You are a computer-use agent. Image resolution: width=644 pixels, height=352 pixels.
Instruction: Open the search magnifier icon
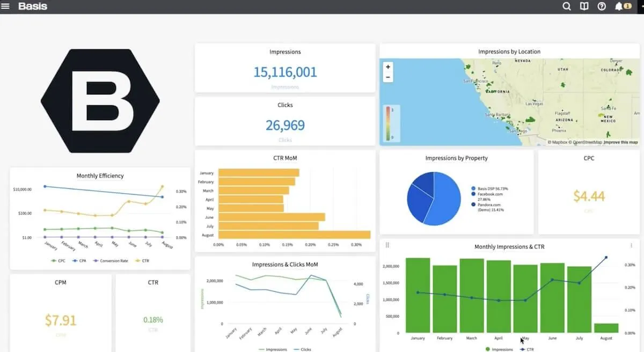(567, 6)
